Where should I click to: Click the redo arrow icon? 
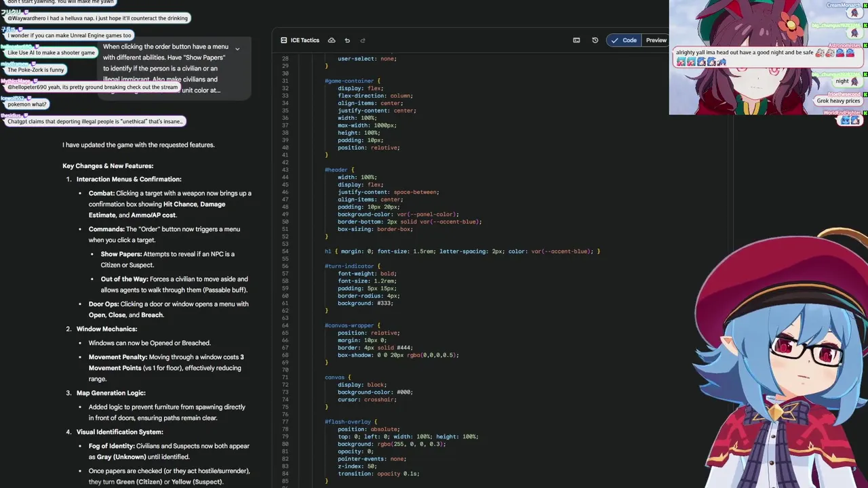coord(363,41)
